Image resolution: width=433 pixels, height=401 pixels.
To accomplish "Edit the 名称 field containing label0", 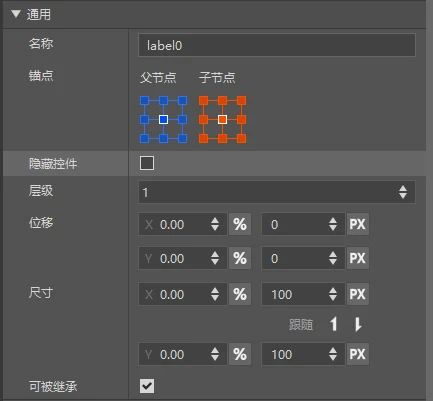I will click(x=277, y=45).
